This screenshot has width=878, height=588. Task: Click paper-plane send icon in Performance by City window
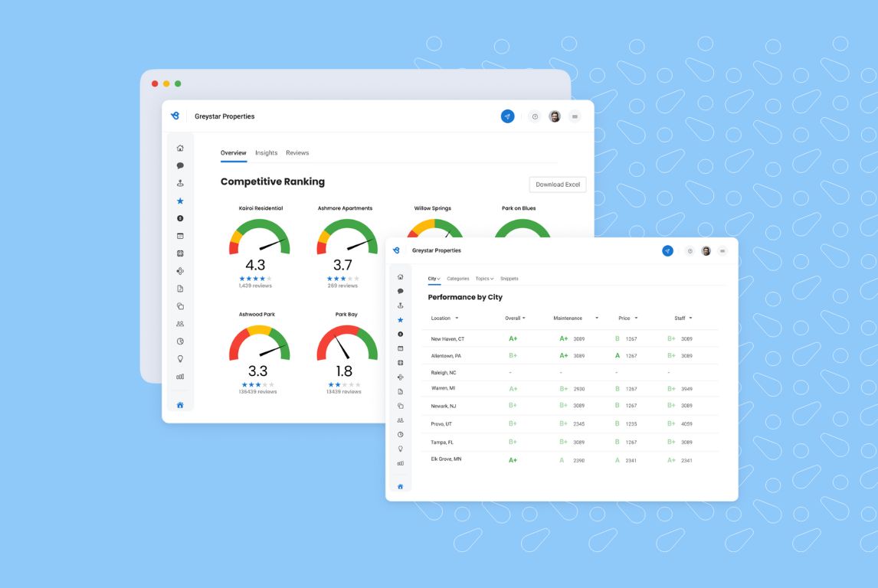point(667,250)
